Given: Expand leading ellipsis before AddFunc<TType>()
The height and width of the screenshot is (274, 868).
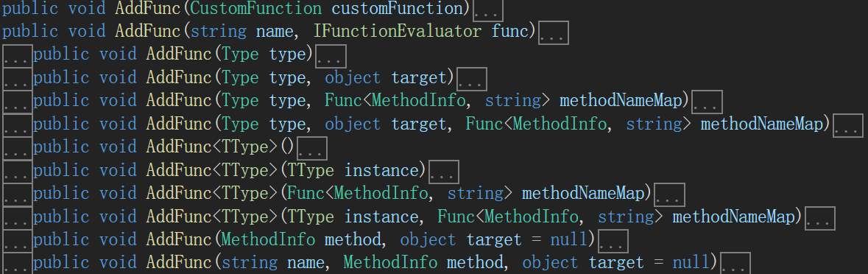Looking at the screenshot, I should (17, 148).
